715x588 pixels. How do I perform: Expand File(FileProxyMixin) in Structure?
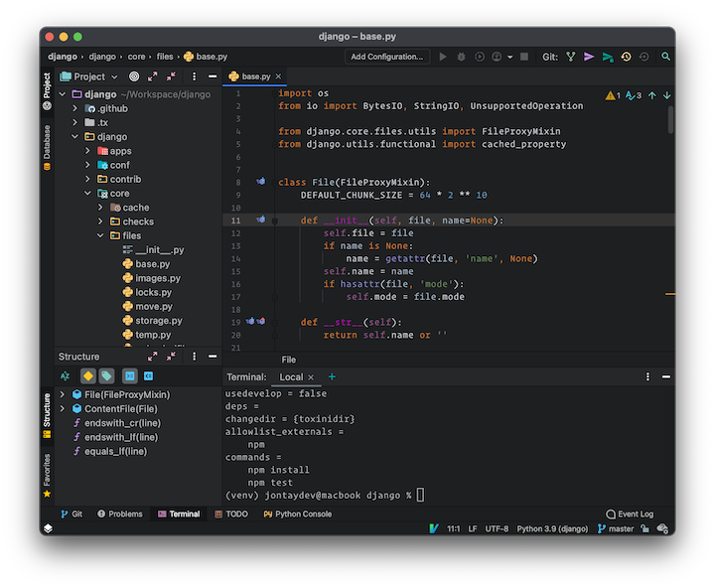tap(63, 394)
